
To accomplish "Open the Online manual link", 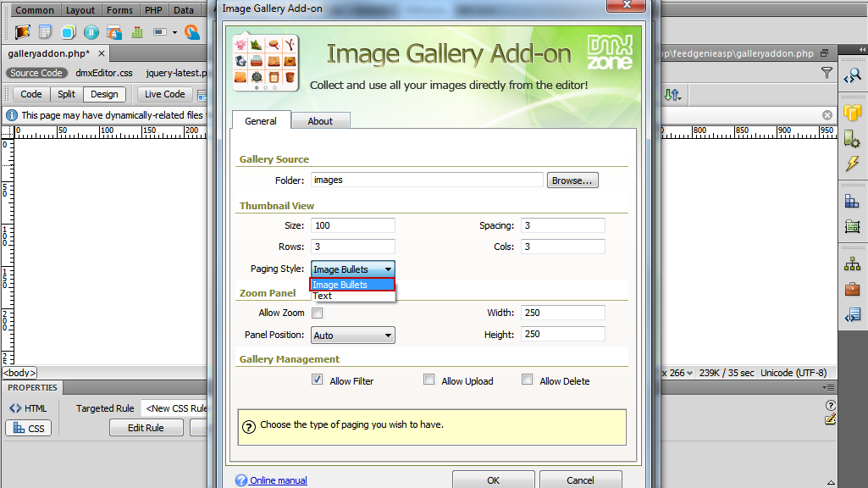I will click(278, 480).
